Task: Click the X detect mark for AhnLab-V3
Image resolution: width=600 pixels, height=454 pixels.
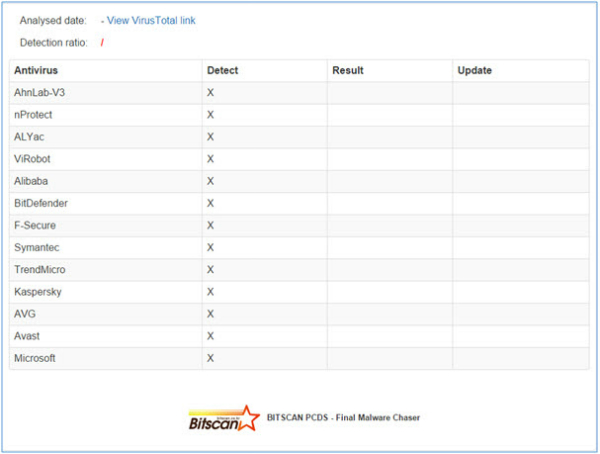Action: click(x=210, y=93)
